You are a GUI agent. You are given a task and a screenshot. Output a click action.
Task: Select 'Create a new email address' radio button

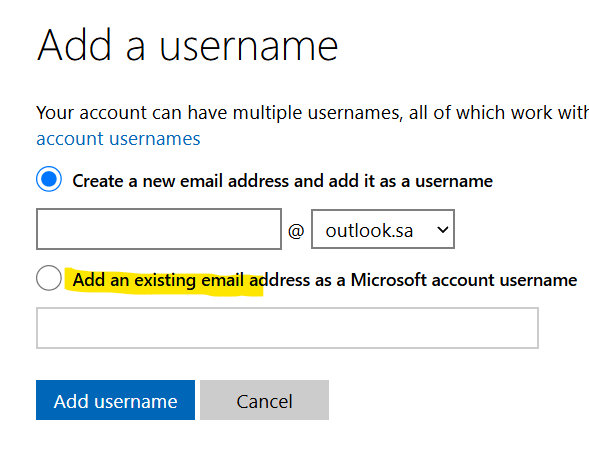(49, 179)
